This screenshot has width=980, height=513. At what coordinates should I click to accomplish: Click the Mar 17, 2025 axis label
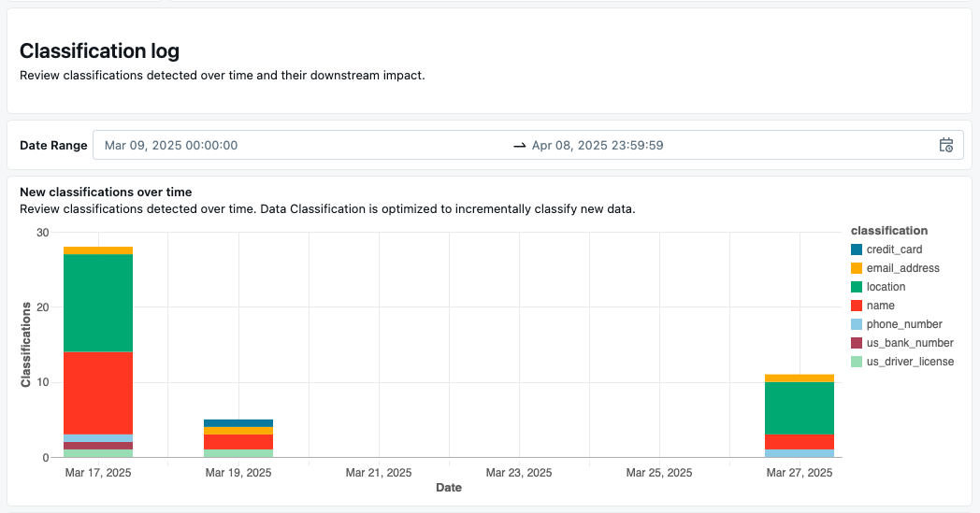pos(98,473)
